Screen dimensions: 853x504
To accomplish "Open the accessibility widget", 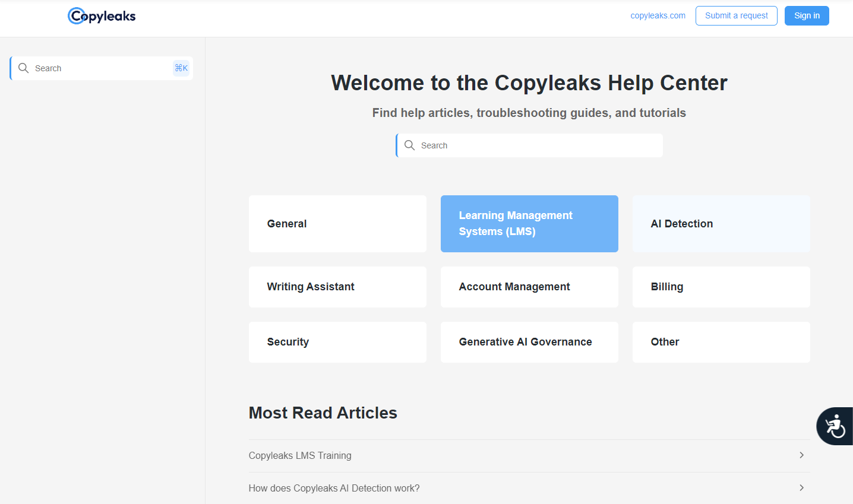I will (x=835, y=426).
